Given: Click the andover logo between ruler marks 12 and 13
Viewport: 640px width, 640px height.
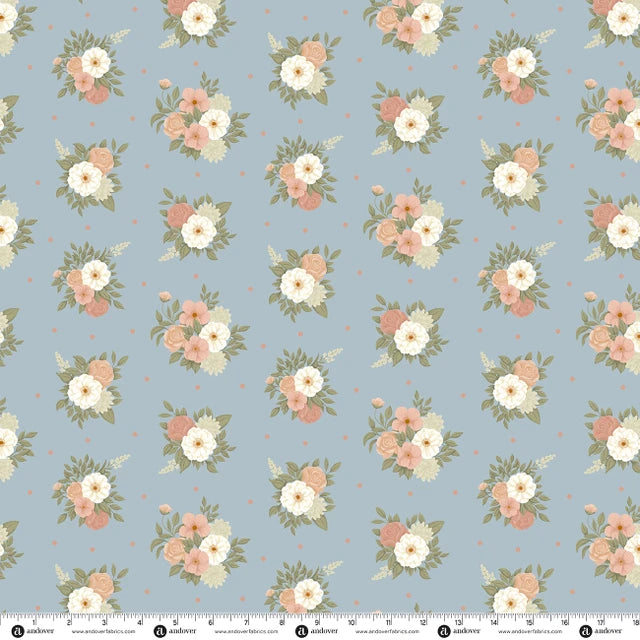Looking at the screenshot, I should [444, 631].
